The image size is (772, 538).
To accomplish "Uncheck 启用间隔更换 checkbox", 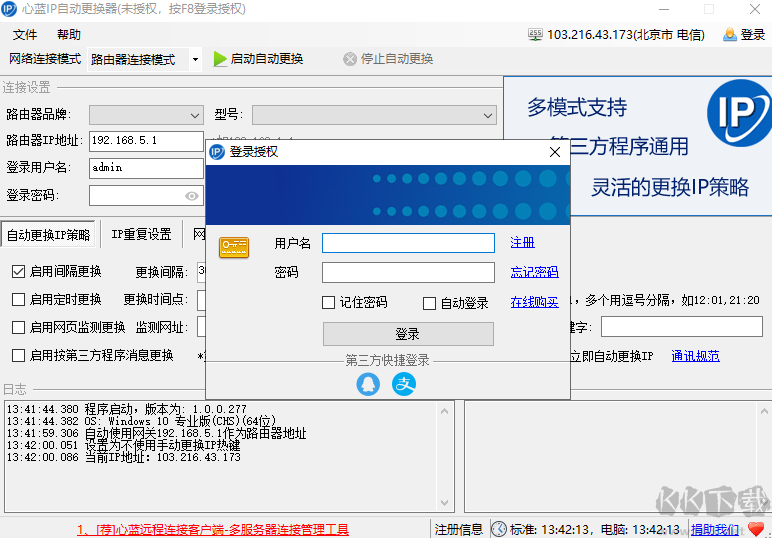I will [18, 272].
